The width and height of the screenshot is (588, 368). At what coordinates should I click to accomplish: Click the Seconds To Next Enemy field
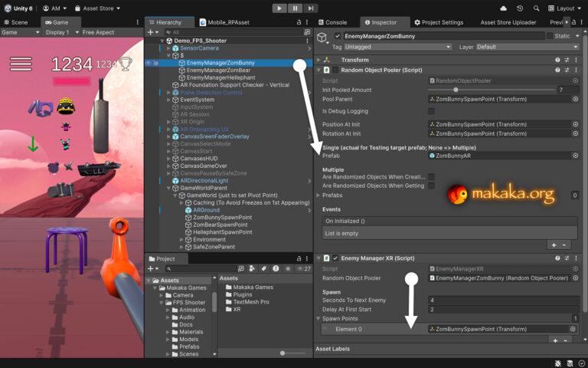pos(504,300)
